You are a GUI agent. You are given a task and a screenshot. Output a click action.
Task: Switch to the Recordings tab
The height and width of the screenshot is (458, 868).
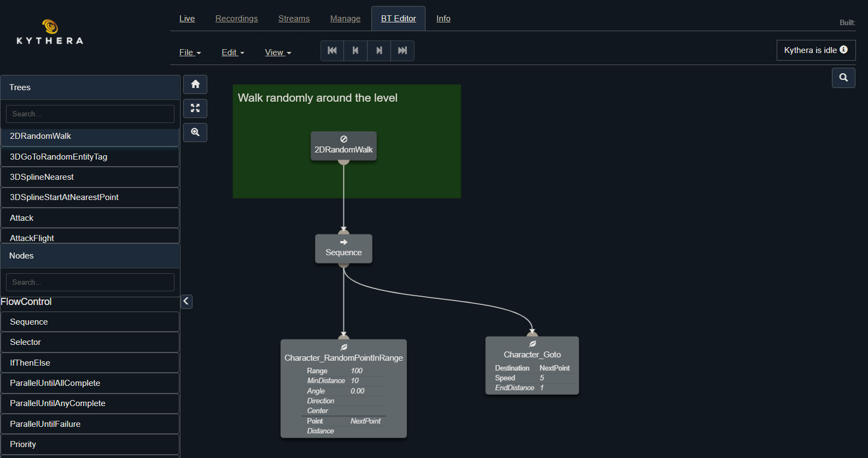pyautogui.click(x=236, y=19)
